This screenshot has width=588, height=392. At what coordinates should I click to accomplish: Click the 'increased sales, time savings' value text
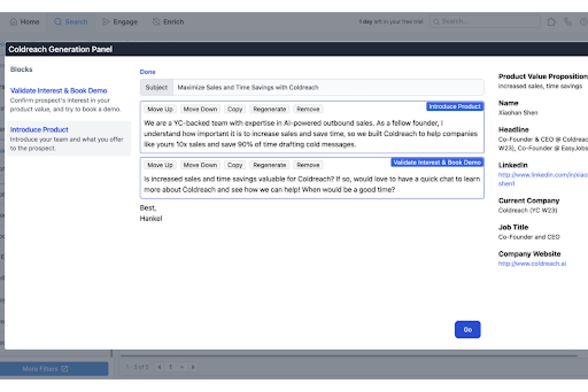coord(540,86)
